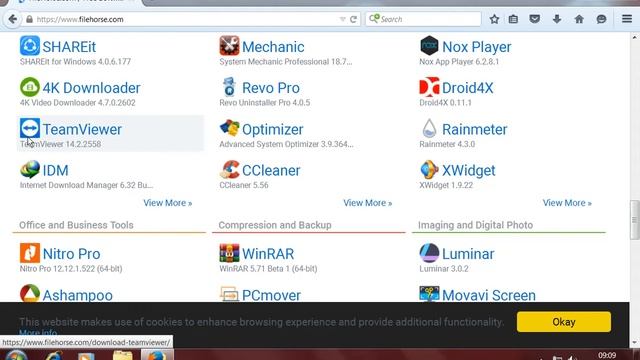Viewport: 640px width, 360px height.
Task: Go back with browser back arrow
Action: click(13, 19)
